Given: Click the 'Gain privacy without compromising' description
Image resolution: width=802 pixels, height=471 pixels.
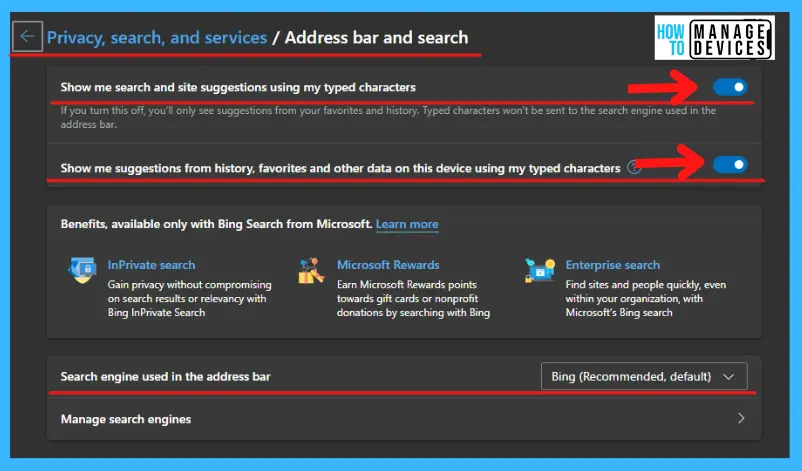Looking at the screenshot, I should point(190,299).
